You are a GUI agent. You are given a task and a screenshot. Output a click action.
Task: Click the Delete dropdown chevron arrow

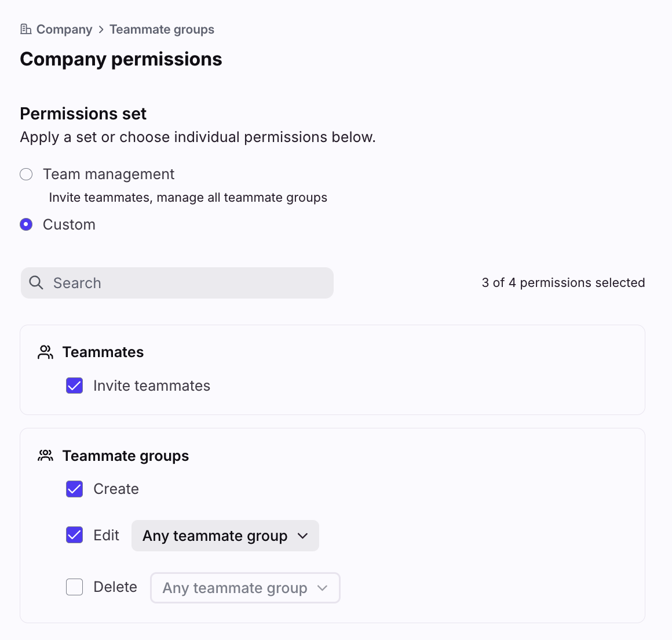322,588
